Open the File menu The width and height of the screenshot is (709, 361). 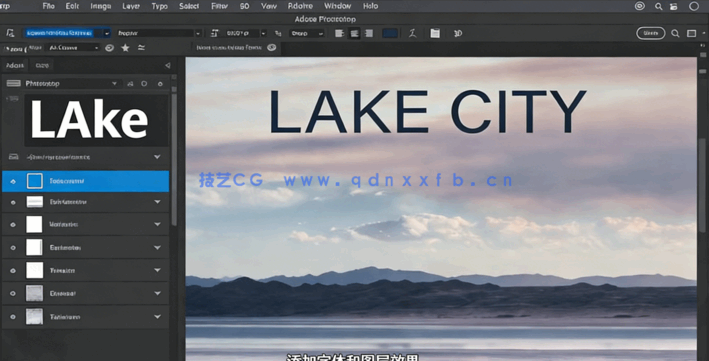(x=48, y=6)
